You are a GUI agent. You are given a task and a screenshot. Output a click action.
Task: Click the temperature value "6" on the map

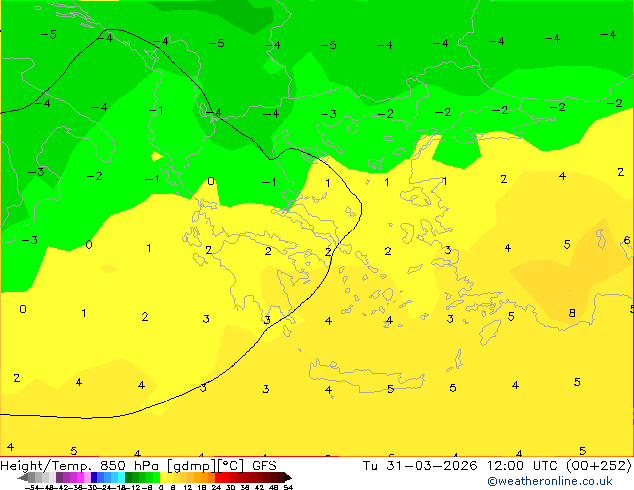(x=627, y=240)
